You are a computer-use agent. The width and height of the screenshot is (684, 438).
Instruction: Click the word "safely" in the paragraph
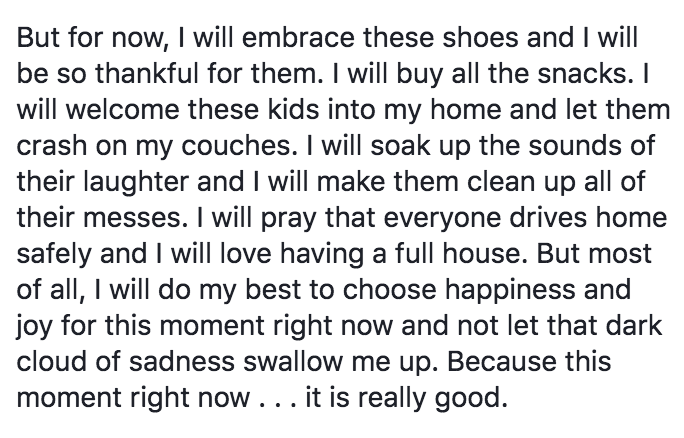coord(54,255)
